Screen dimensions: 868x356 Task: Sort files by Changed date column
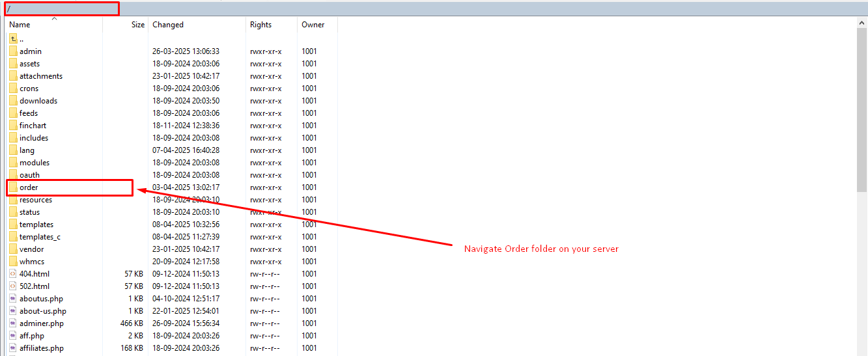tap(168, 25)
